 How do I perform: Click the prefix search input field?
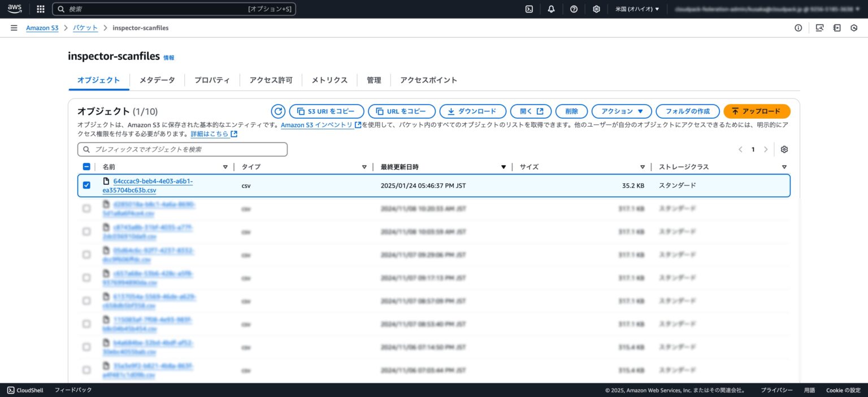click(182, 149)
